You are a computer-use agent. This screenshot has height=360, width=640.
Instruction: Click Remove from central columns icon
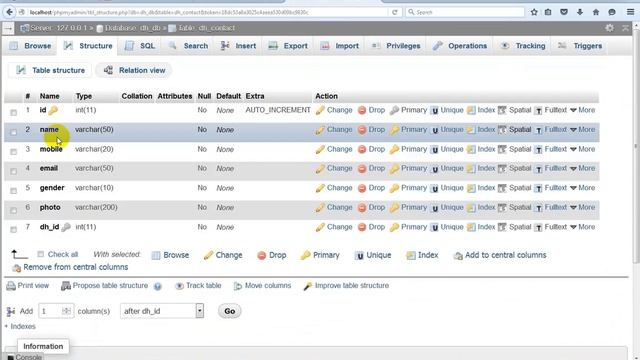point(16,268)
